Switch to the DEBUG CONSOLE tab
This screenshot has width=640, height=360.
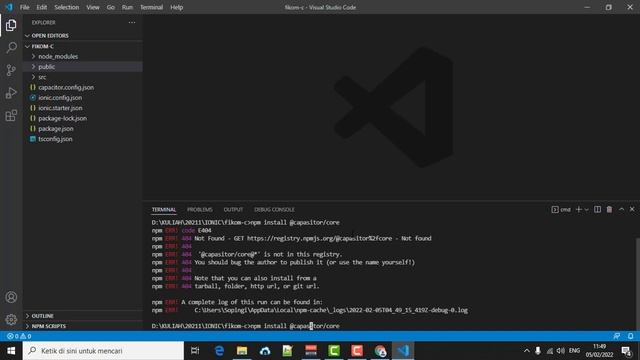tap(274, 209)
